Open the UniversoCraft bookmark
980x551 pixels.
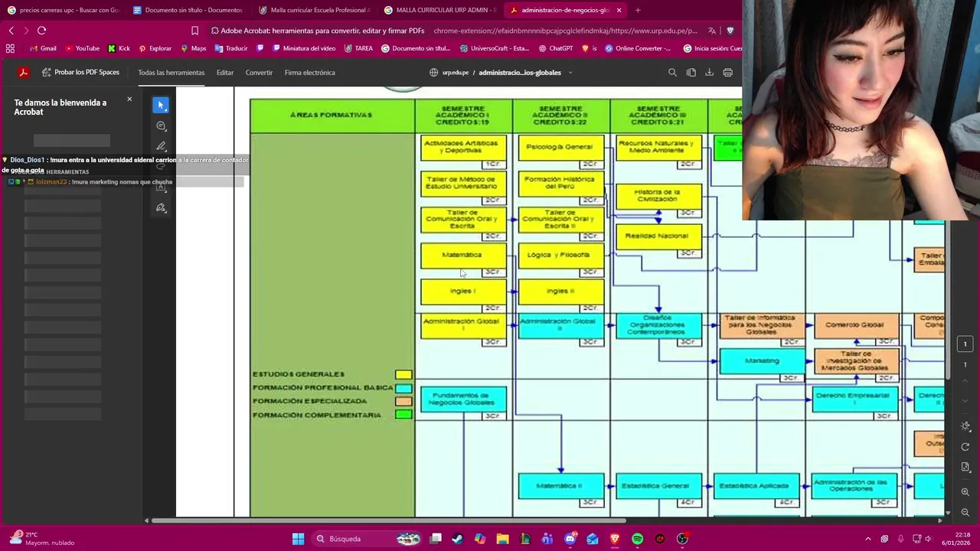494,48
